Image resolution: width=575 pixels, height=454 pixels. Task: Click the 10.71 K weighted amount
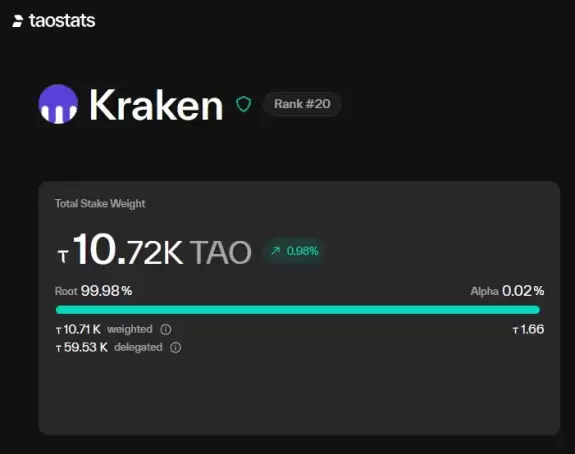coord(78,329)
